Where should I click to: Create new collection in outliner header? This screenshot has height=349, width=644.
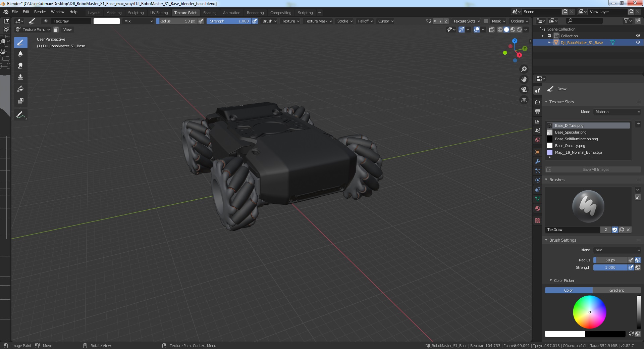point(638,21)
